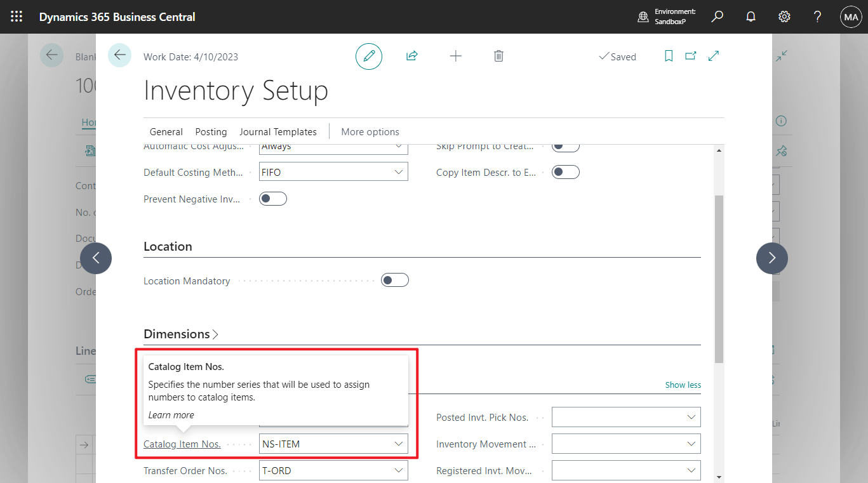Click the Inventory Setup page title
Screen dimensions: 868x483
(236, 90)
